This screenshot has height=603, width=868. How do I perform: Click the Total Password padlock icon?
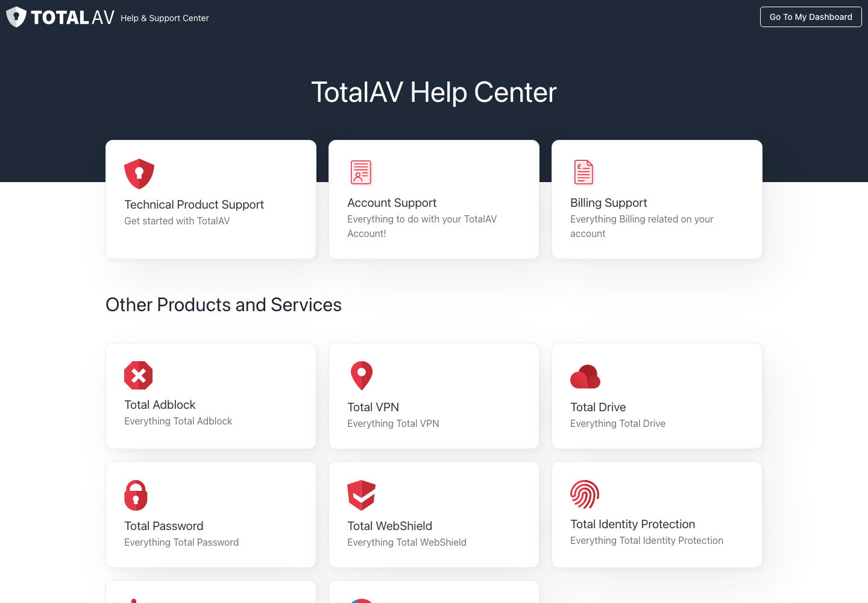(x=136, y=495)
